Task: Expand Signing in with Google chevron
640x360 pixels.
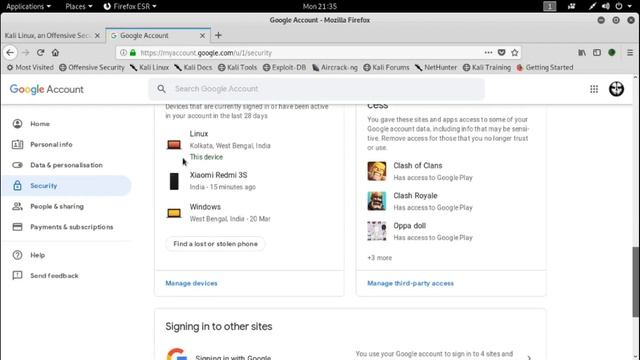Action: click(529, 358)
